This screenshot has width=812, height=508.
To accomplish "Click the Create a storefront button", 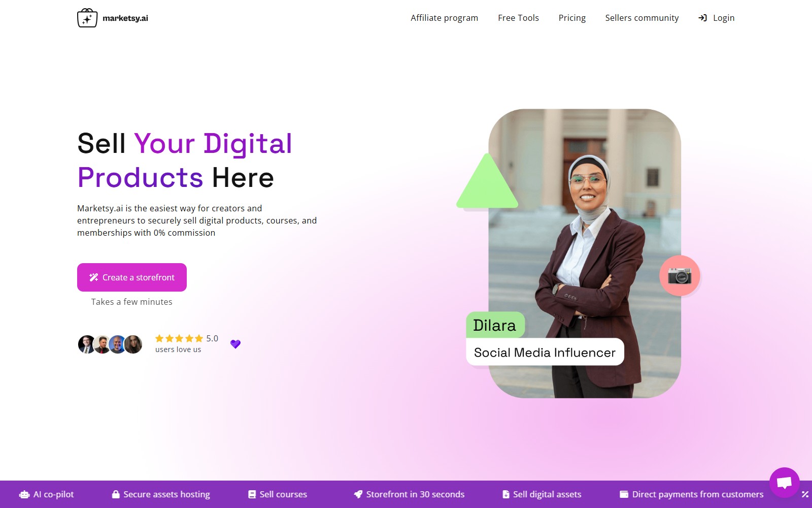I will [x=132, y=277].
